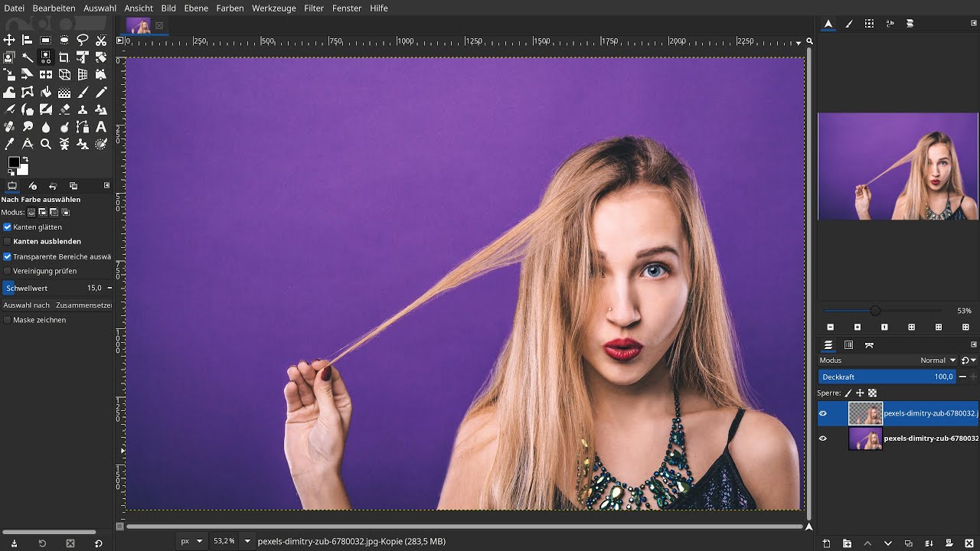Open the Auswahl nach Zusammensetzen dropdown
This screenshot has height=551, width=980.
57,305
